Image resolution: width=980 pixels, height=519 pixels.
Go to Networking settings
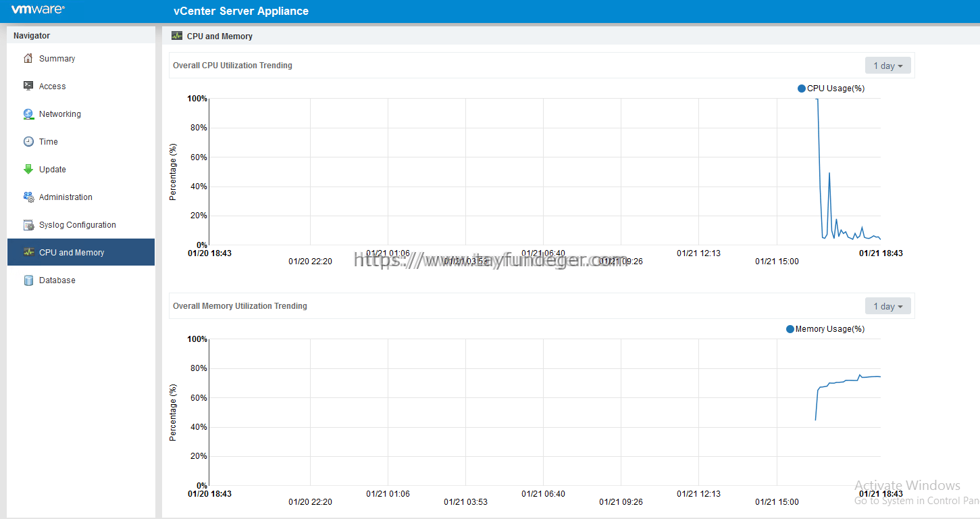tap(81, 114)
